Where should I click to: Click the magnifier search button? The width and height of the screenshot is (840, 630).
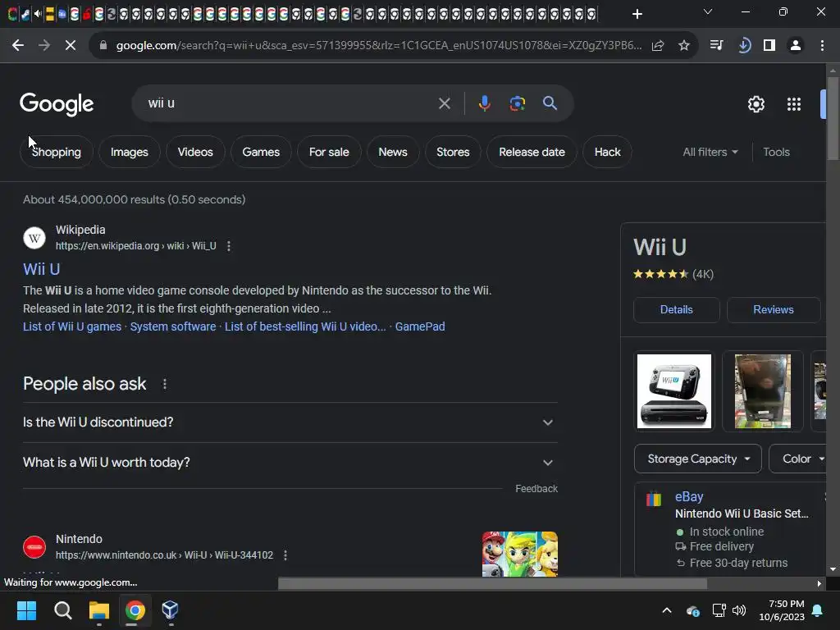point(550,103)
